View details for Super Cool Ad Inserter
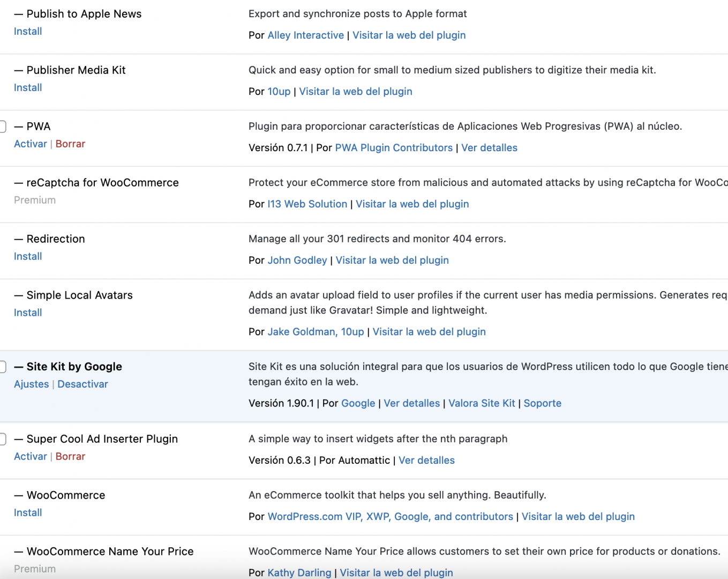The height and width of the screenshot is (579, 728). 427,460
